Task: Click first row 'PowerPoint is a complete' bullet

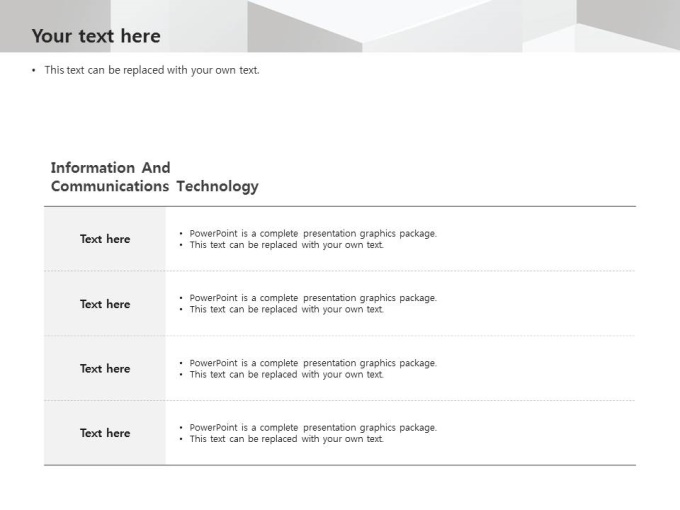Action: click(x=313, y=233)
